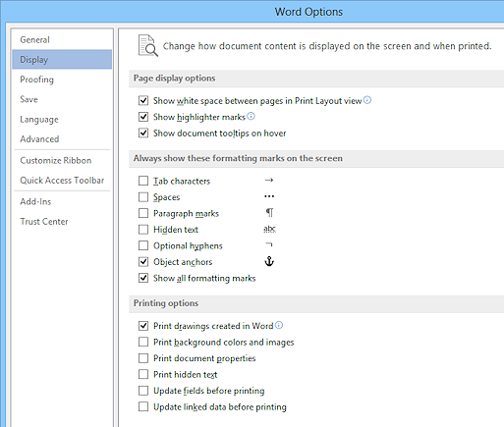Open the Add-Ins category
This screenshot has width=504, height=427.
(62, 201)
